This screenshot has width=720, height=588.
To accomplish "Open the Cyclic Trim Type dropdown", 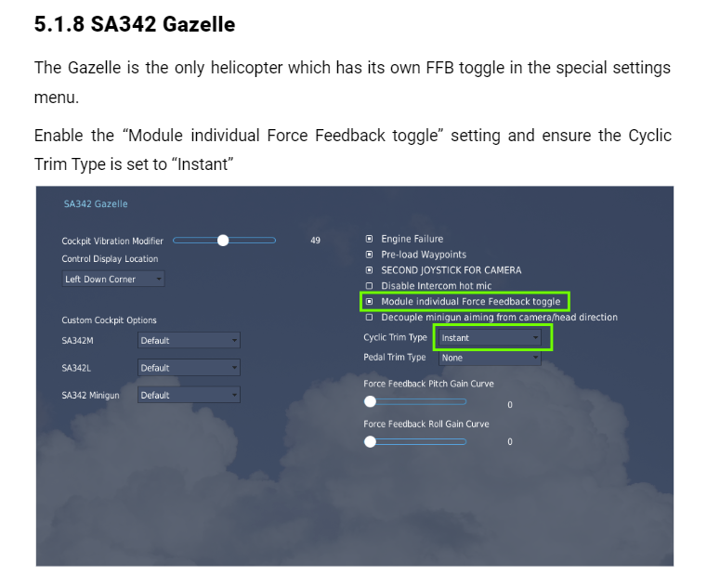I will point(490,338).
